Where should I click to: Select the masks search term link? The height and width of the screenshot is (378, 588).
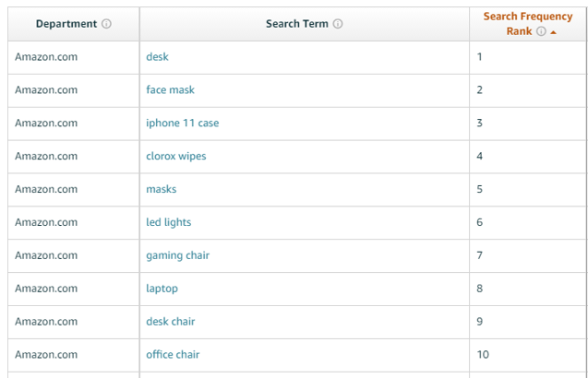162,189
